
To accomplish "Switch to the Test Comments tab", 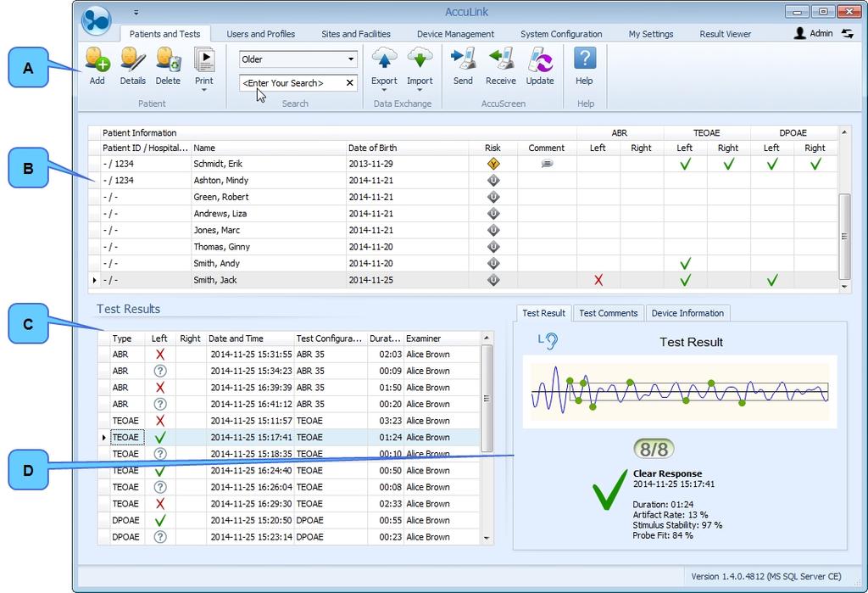I will 609,313.
